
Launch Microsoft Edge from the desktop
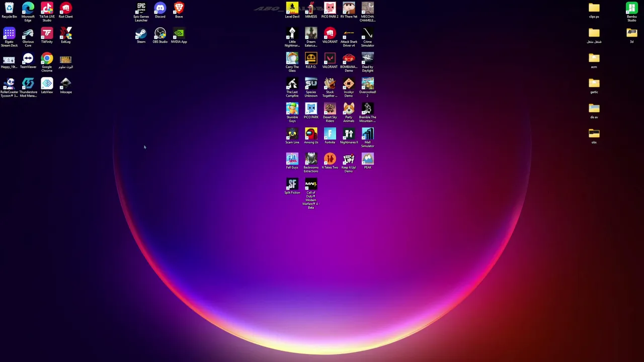tap(28, 12)
